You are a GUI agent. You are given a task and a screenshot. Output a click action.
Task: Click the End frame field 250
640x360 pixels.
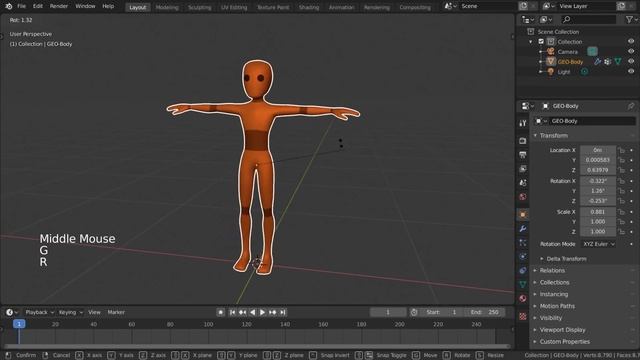click(485, 312)
